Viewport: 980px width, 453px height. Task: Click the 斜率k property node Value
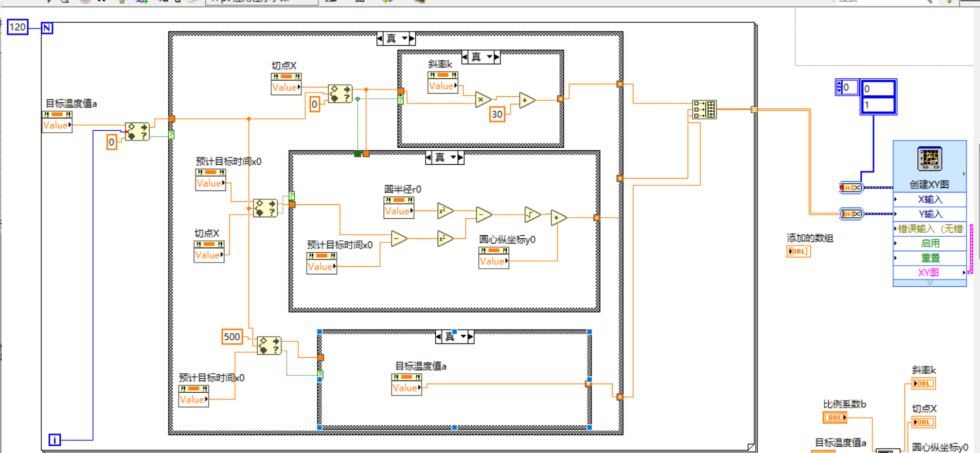(442, 86)
